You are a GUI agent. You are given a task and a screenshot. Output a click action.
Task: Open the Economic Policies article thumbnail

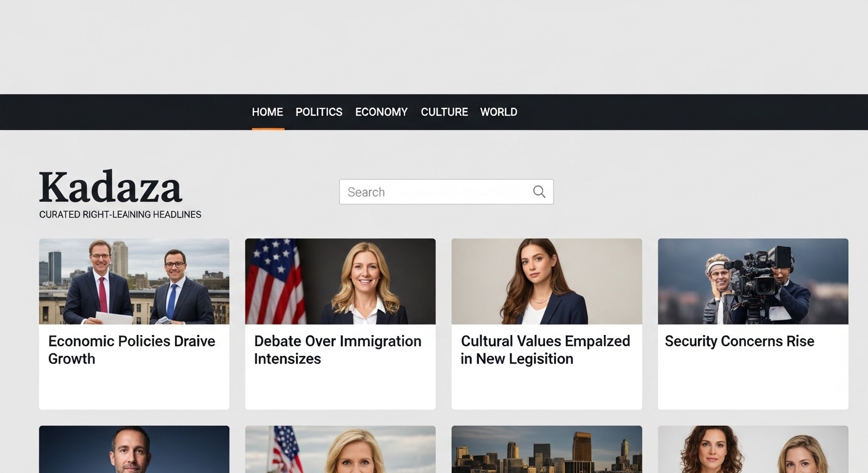click(x=134, y=281)
